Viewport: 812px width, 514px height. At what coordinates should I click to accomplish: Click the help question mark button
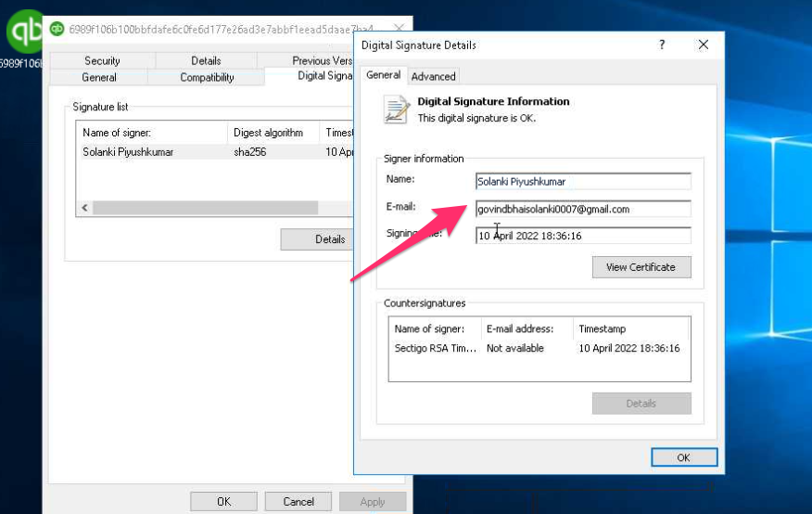(x=662, y=45)
